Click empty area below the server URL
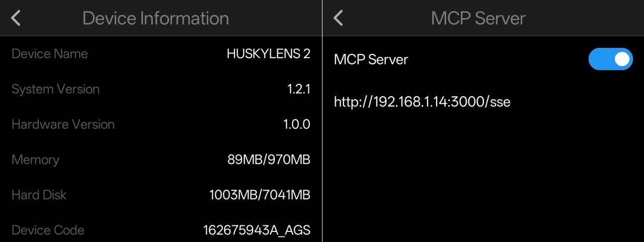The height and width of the screenshot is (242, 644). click(x=483, y=176)
